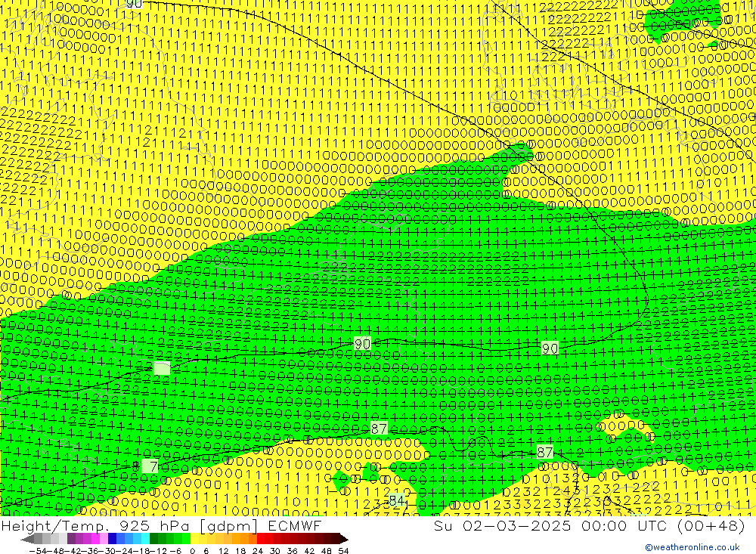756x554 pixels.
Task: Click the cyan swatch in the legend
Action: 146,538
